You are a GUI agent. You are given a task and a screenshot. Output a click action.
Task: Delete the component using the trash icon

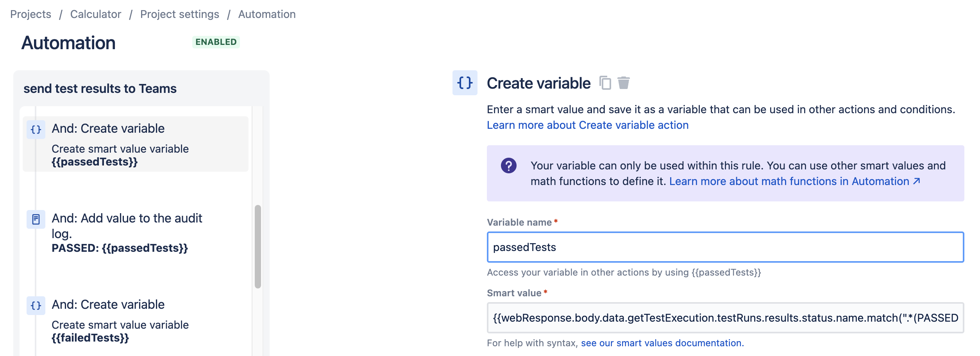pos(624,83)
